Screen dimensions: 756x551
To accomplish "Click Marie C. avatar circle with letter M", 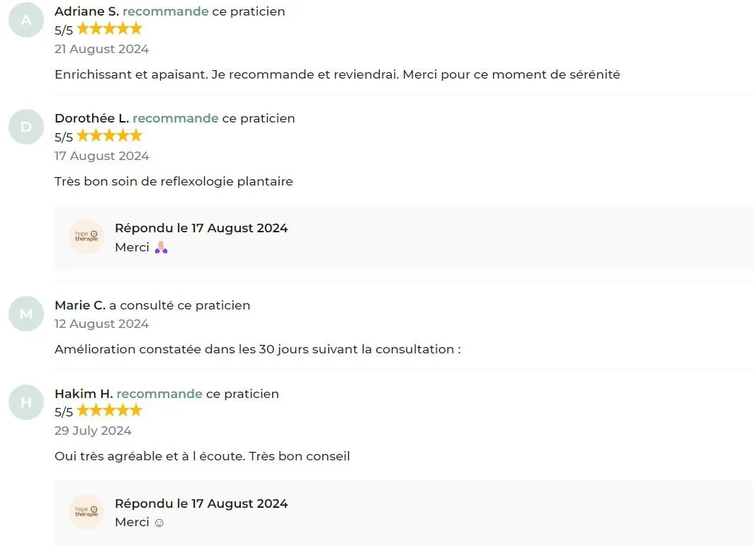I will pyautogui.click(x=26, y=314).
